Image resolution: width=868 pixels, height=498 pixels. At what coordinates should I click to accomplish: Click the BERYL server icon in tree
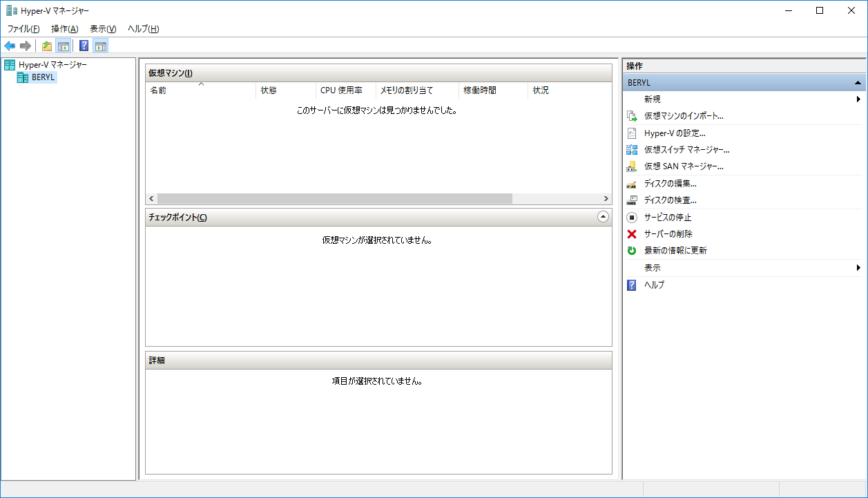[x=23, y=77]
